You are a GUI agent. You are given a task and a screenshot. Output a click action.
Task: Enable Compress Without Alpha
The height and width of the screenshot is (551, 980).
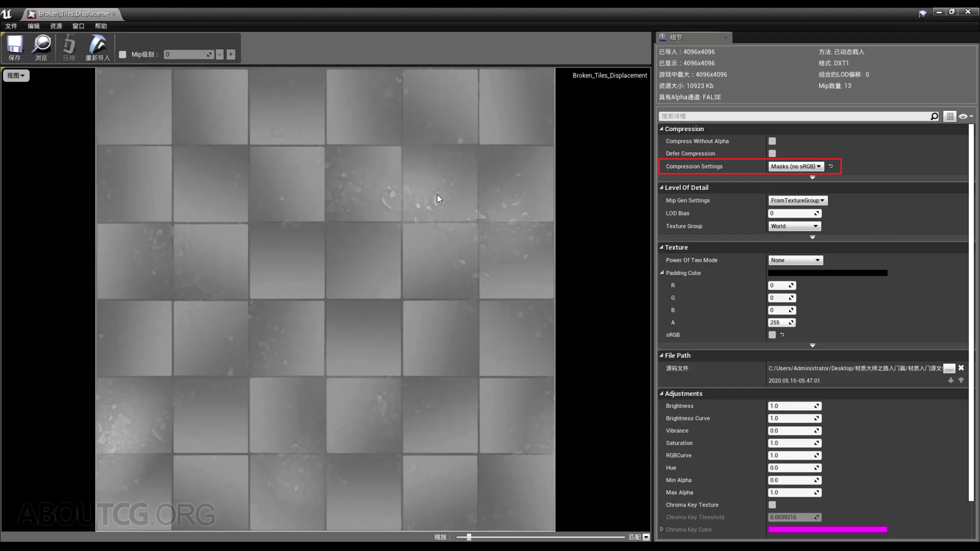coord(772,141)
